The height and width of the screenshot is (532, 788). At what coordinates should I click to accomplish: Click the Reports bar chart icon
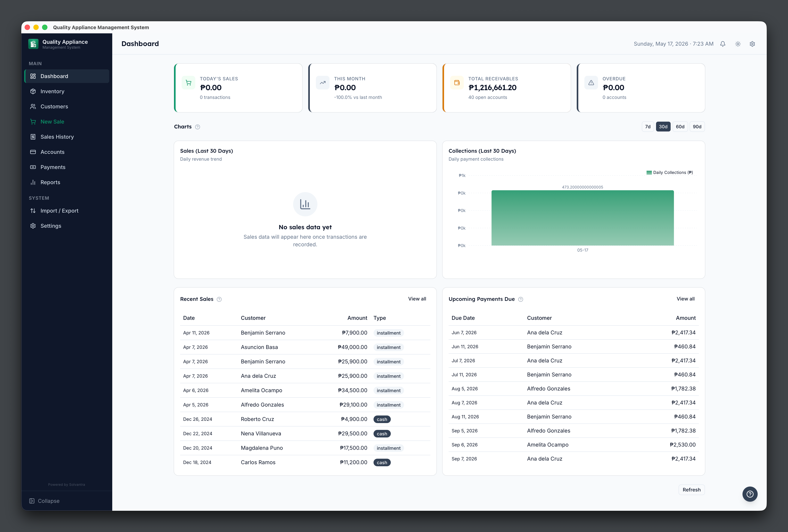point(33,182)
